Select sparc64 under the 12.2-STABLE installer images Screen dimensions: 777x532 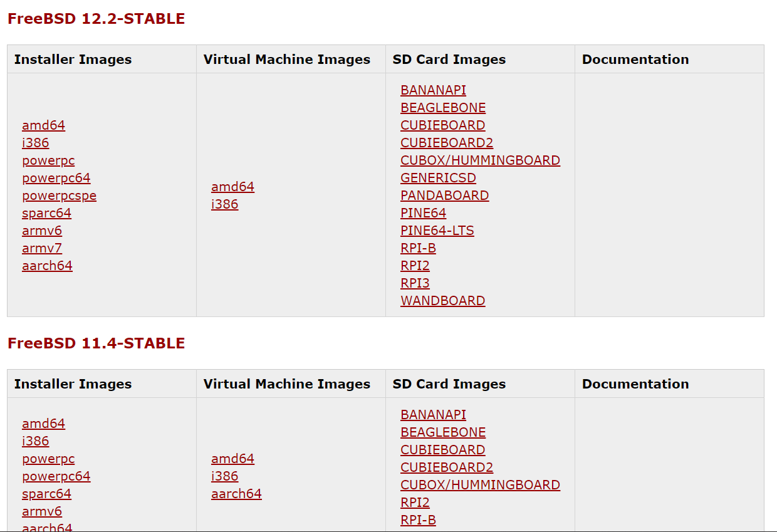tap(46, 213)
